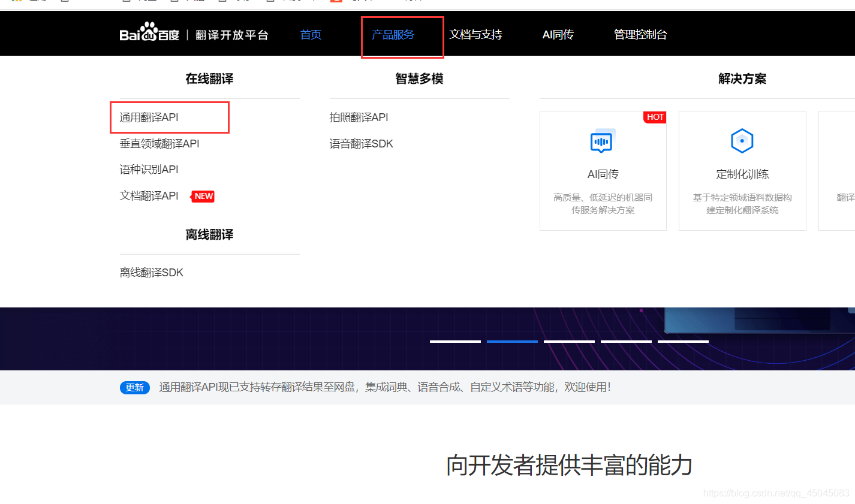The height and width of the screenshot is (504, 855).
Task: Select the first carousel indicator bar
Action: (455, 342)
